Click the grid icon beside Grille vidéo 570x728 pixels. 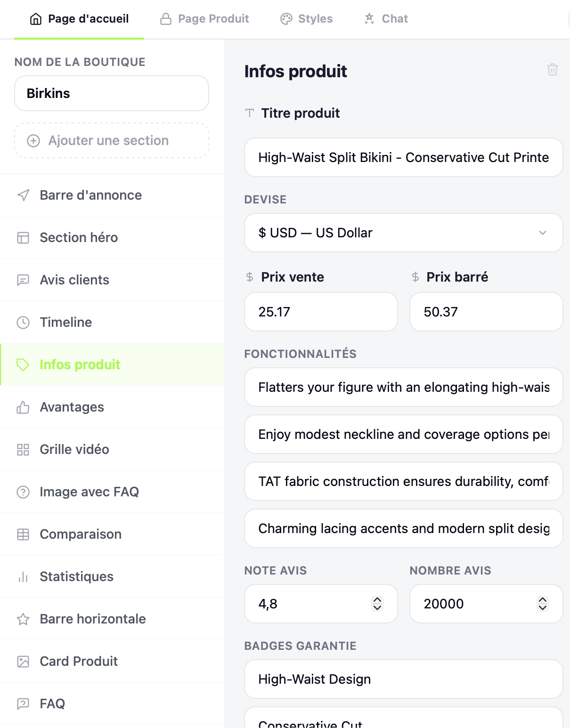coord(23,449)
